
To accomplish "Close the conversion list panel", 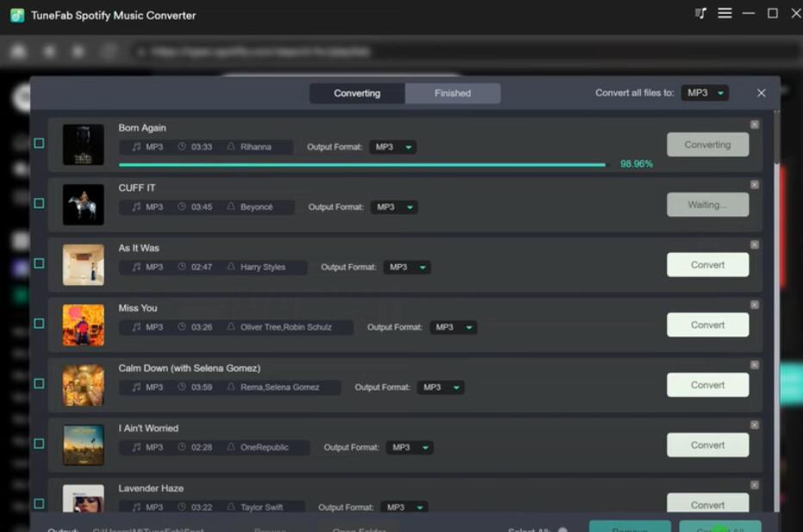I will tap(761, 93).
